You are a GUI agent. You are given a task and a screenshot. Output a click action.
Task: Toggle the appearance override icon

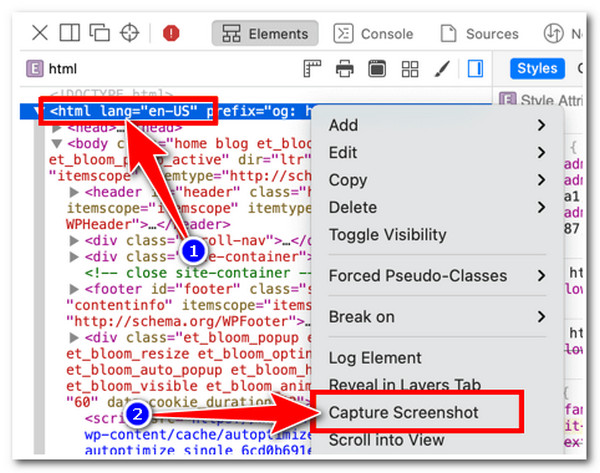(x=377, y=69)
